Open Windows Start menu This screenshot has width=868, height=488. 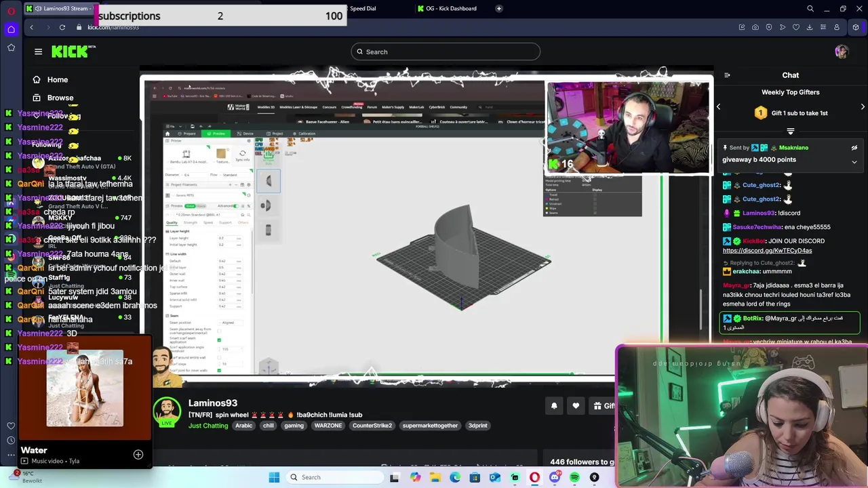(274, 477)
